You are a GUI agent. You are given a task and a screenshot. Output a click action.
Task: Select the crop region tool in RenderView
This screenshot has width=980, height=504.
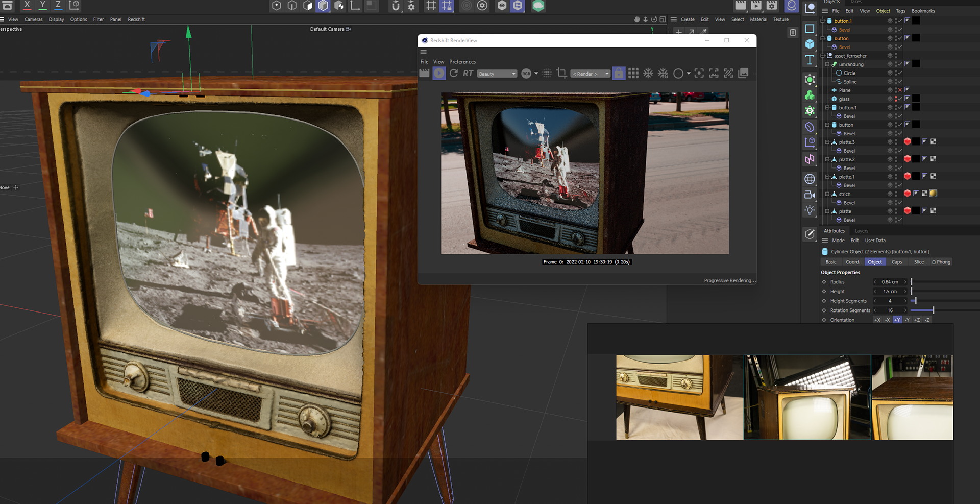(561, 73)
